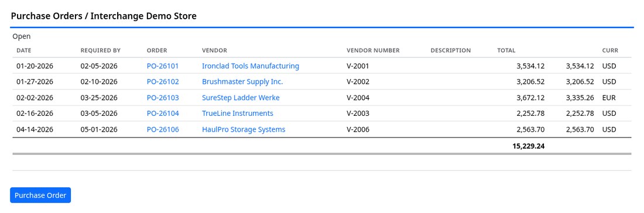644x213 pixels.
Task: Click the EUR currency cell
Action: pyautogui.click(x=609, y=98)
